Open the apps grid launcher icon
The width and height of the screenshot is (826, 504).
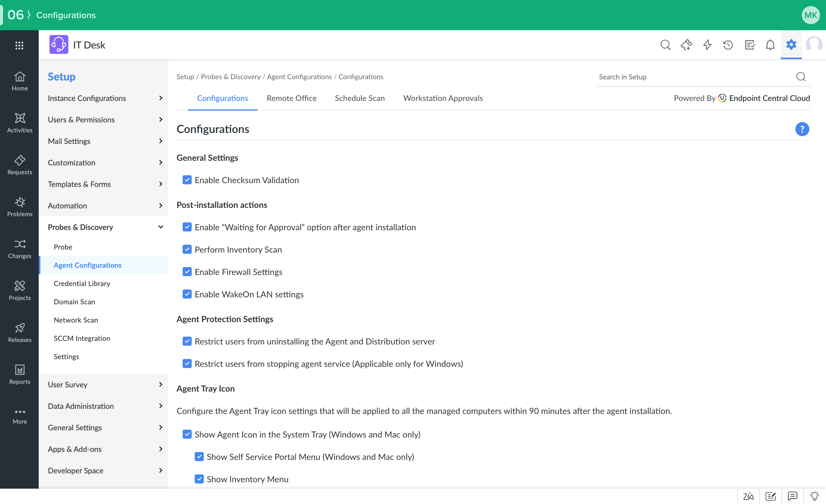click(19, 45)
